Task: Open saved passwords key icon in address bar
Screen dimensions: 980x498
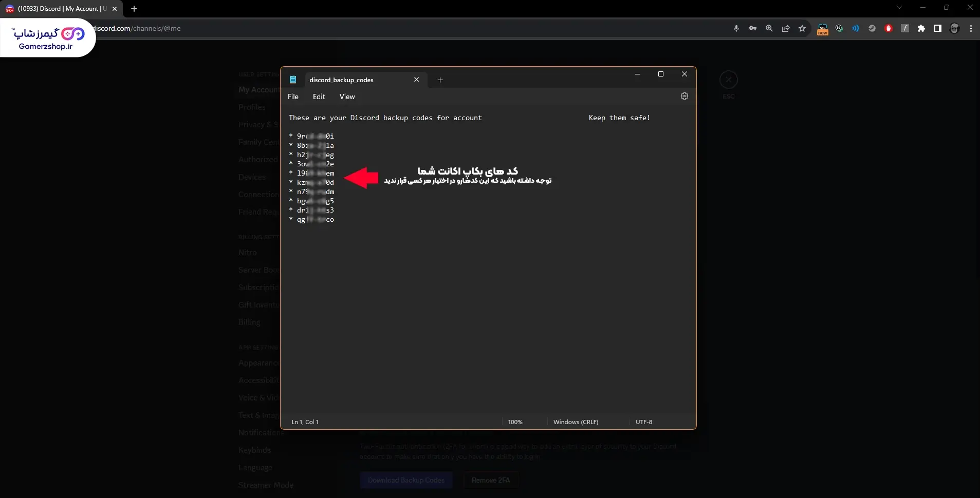Action: click(x=752, y=28)
